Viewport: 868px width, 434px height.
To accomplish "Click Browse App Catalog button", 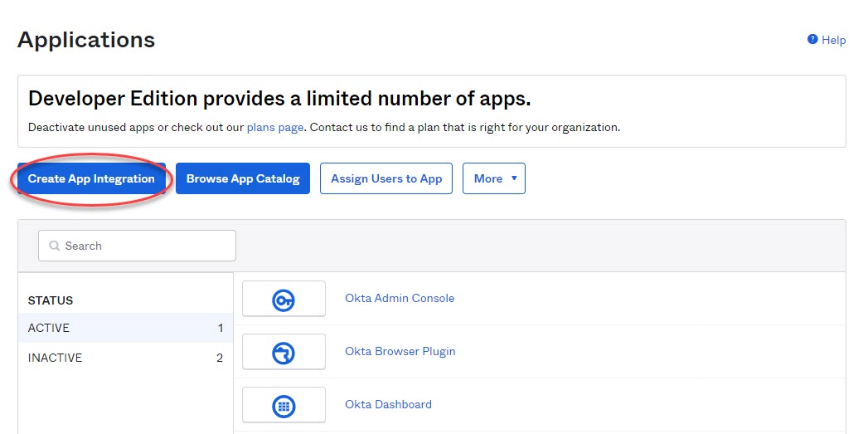I will click(x=242, y=178).
